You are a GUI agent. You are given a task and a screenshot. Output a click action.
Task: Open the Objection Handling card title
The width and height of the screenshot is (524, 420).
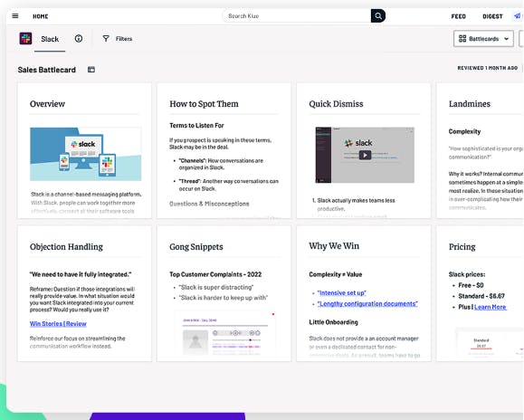point(66,247)
